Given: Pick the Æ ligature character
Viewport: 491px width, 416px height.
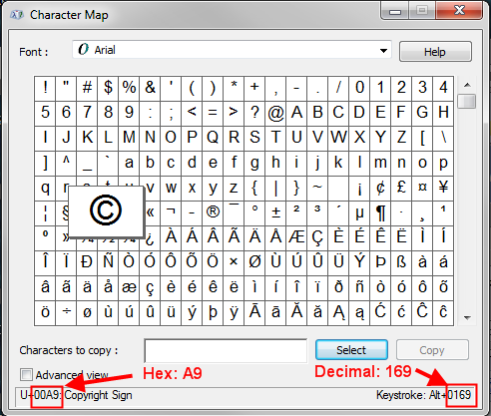Looking at the screenshot, I should tap(296, 237).
